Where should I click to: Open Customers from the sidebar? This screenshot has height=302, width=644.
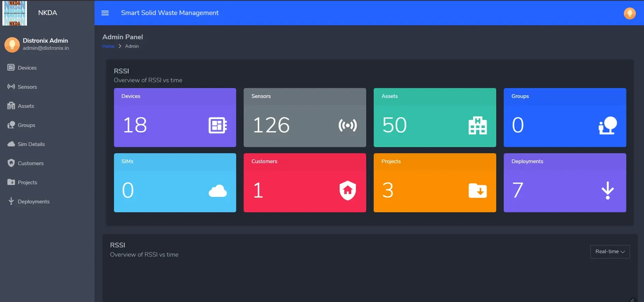click(30, 163)
